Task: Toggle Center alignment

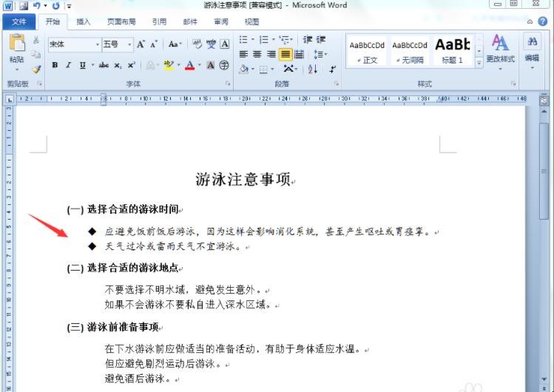Action: tap(257, 55)
